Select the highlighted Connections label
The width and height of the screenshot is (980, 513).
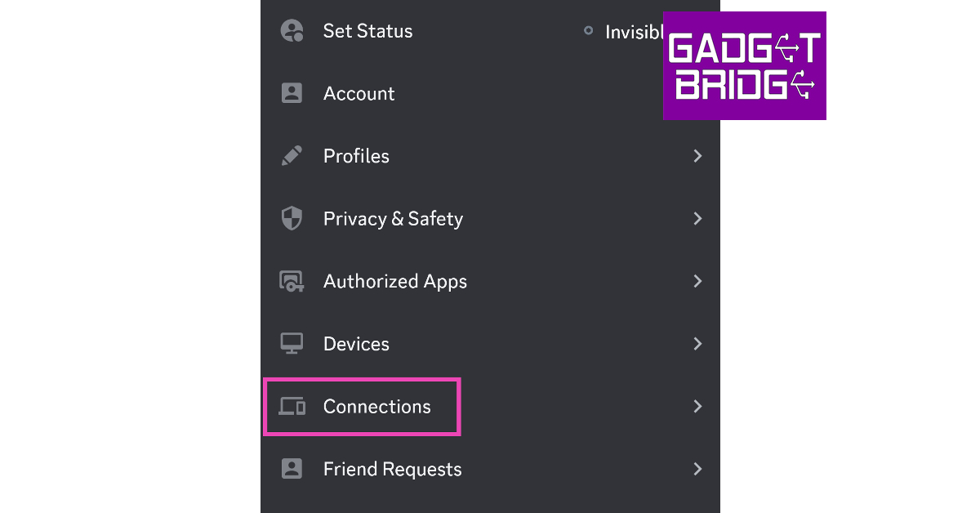376,406
